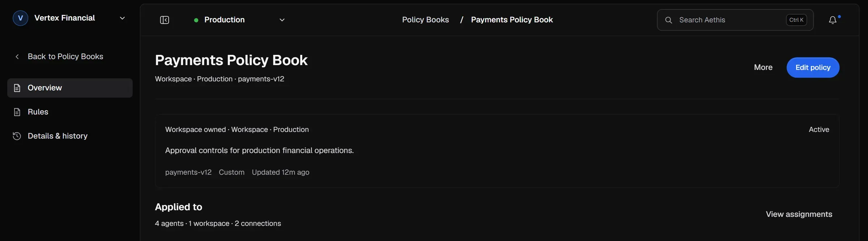Open the More menu
Image resolution: width=868 pixels, height=241 pixels.
pyautogui.click(x=763, y=68)
